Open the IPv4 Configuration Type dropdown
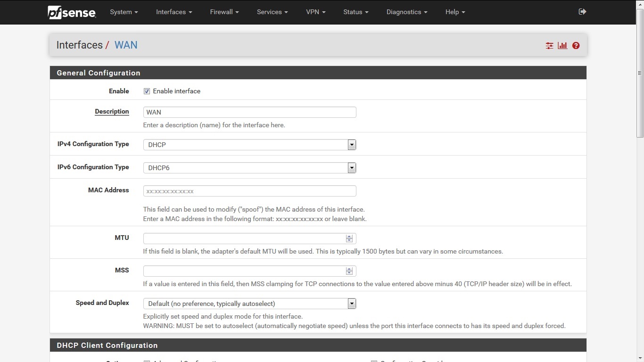This screenshot has height=362, width=644. 351,144
